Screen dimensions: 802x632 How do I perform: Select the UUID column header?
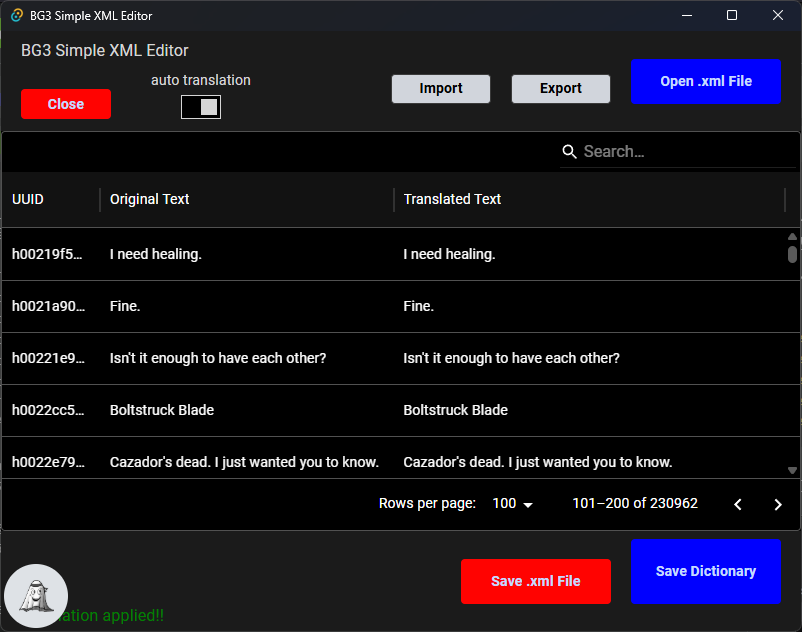click(x=28, y=199)
